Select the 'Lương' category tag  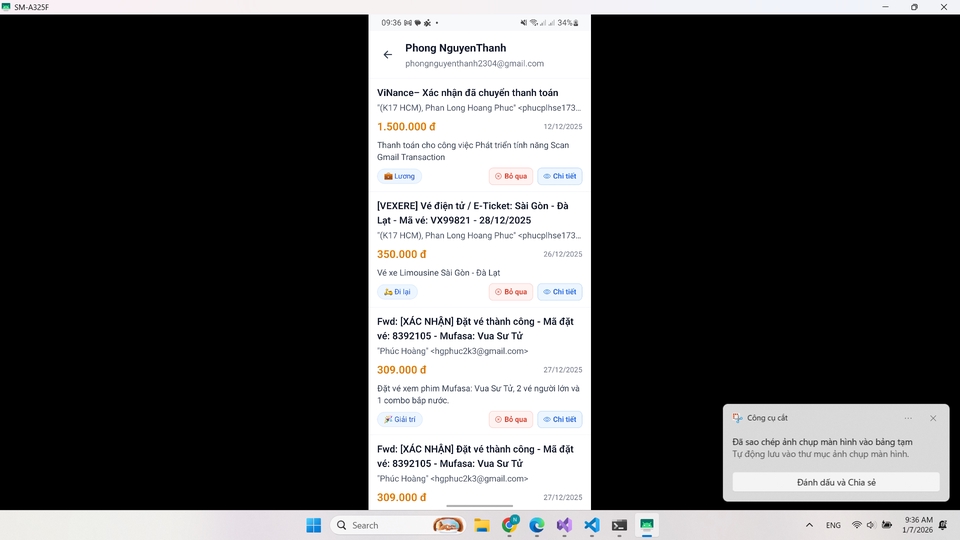399,176
